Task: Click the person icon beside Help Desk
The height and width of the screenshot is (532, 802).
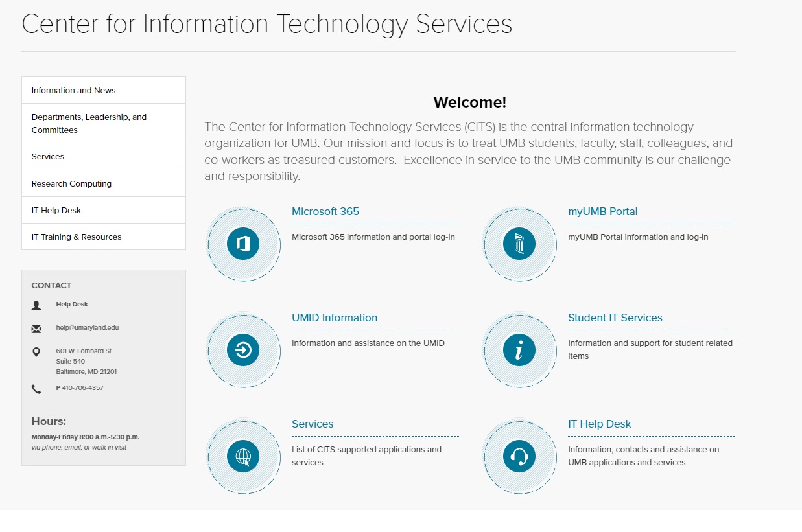Action: 36,305
